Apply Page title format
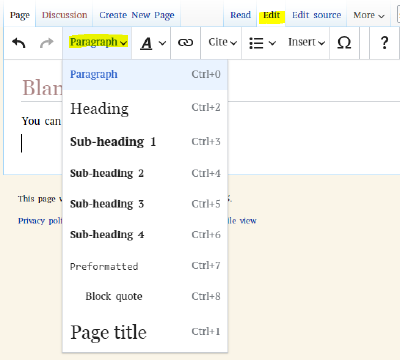 [145, 332]
